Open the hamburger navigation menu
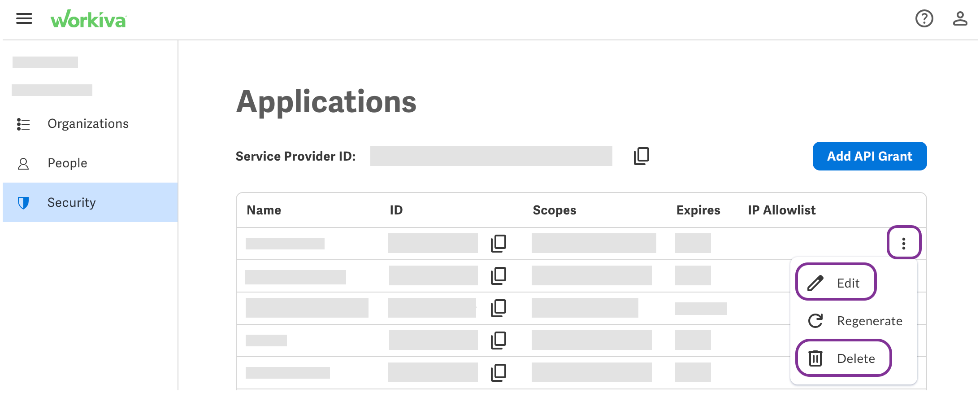The image size is (980, 393). (24, 19)
